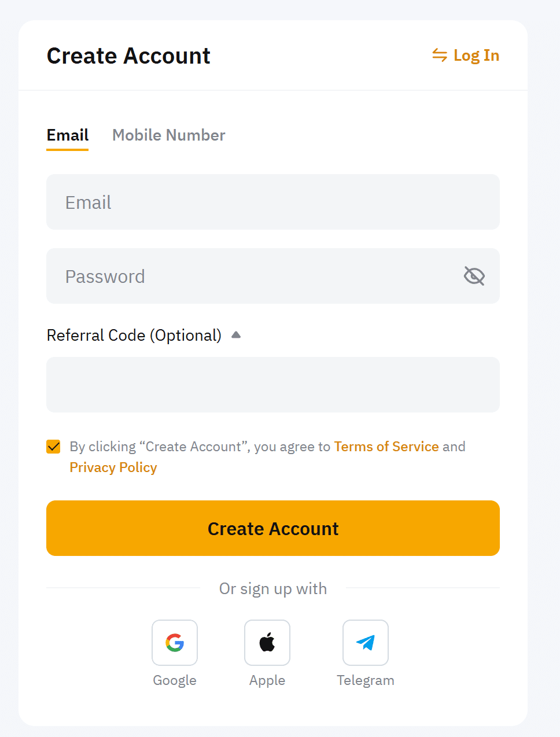The height and width of the screenshot is (737, 560).
Task: Click the Telegram text label
Action: (366, 680)
